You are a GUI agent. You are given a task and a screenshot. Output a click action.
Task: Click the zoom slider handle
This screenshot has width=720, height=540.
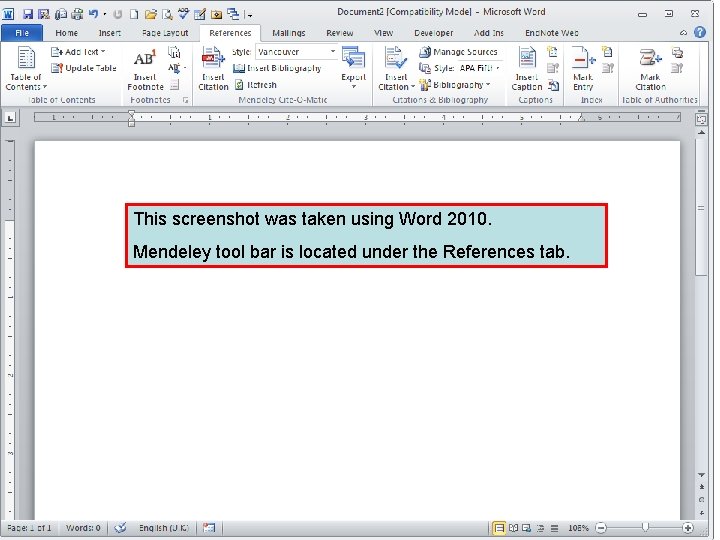646,528
